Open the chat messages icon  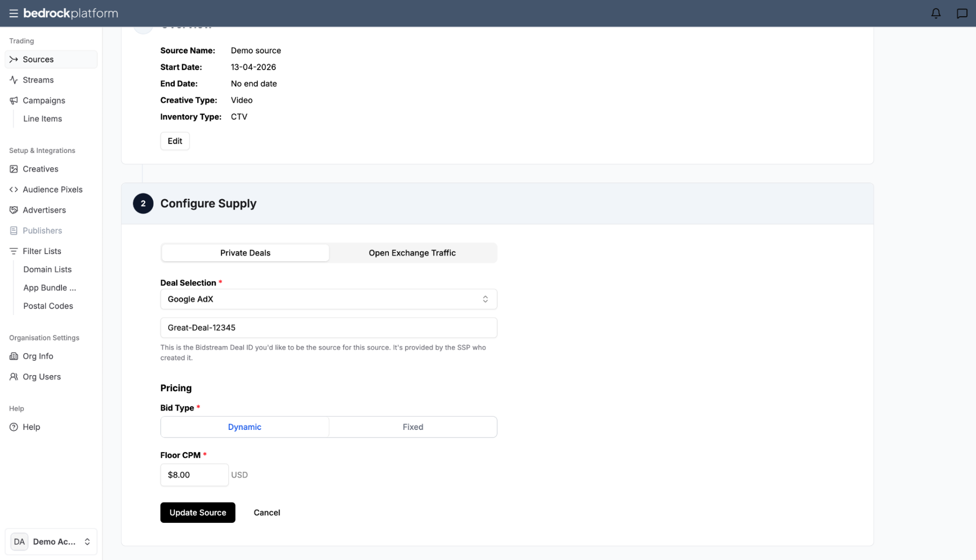point(962,13)
